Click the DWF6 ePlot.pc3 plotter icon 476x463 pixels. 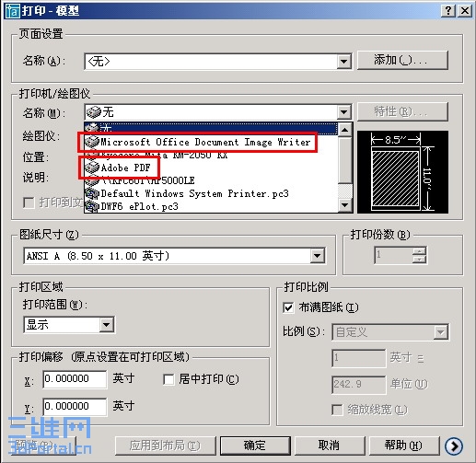click(92, 206)
